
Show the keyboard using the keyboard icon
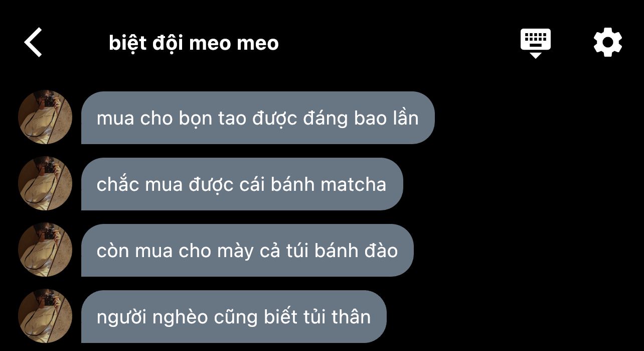click(536, 43)
